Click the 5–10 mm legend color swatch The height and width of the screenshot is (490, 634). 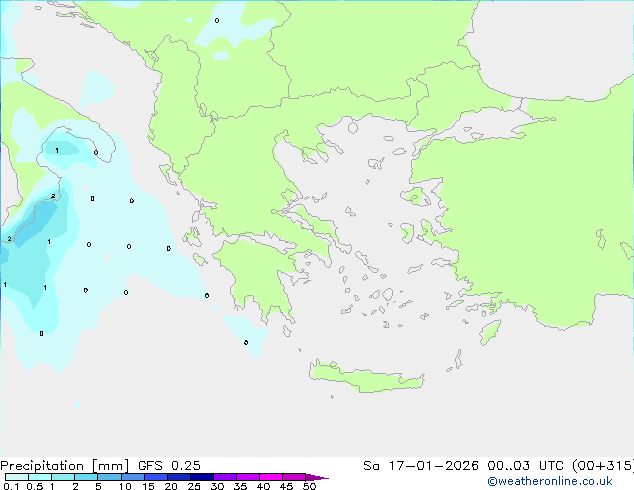coord(109,477)
